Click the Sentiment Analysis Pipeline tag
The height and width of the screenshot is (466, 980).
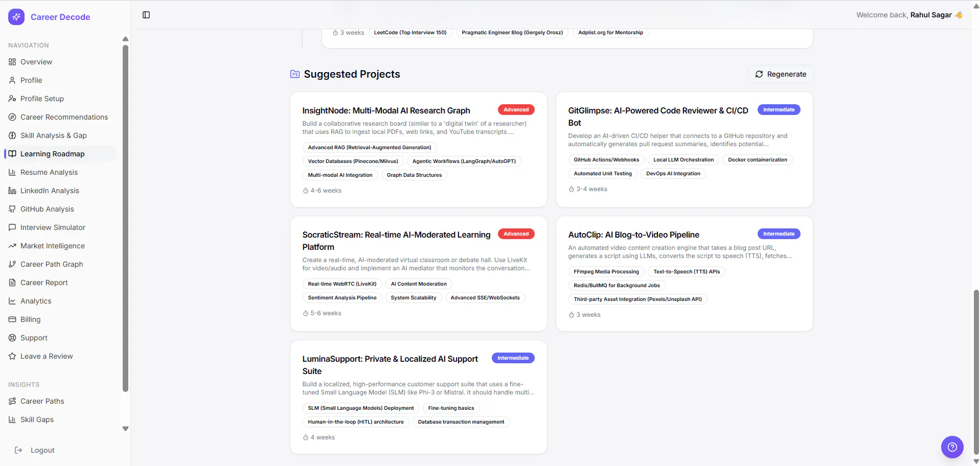[342, 297]
